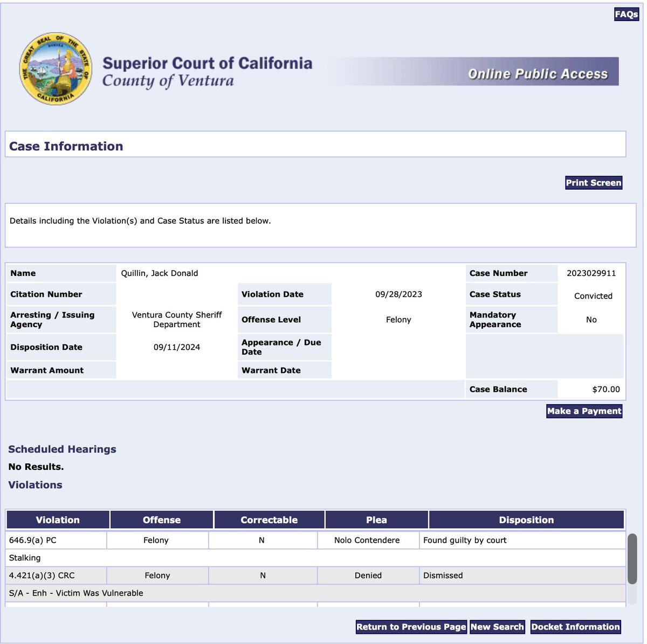Click the County of Ventura subtitle
This screenshot has height=644, width=647.
coord(168,81)
